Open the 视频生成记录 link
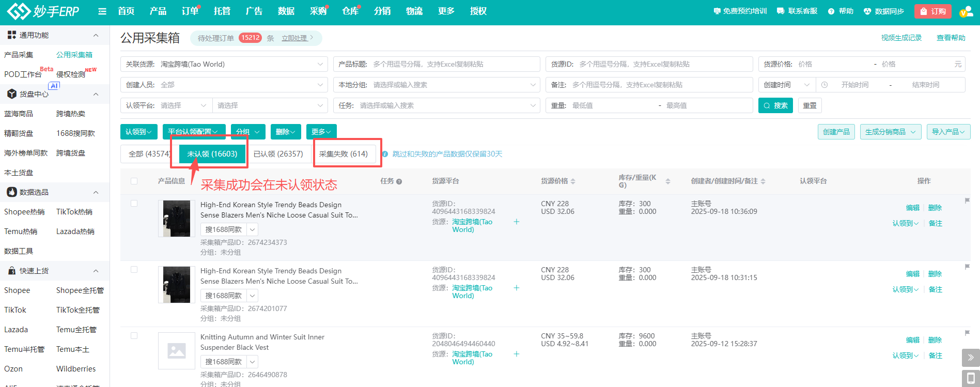Image resolution: width=980 pixels, height=387 pixels. tap(901, 38)
